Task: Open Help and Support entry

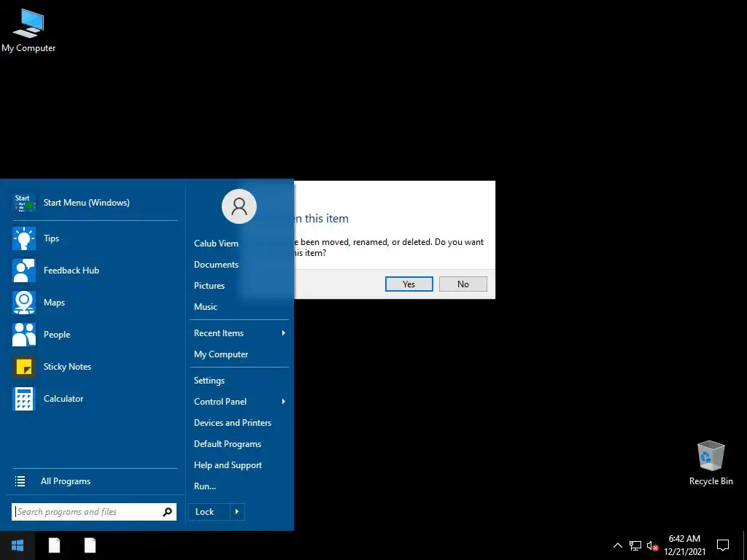Action: pos(228,465)
